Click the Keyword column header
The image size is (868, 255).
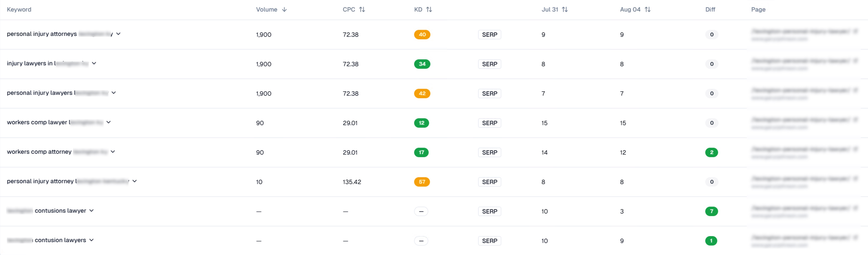19,9
